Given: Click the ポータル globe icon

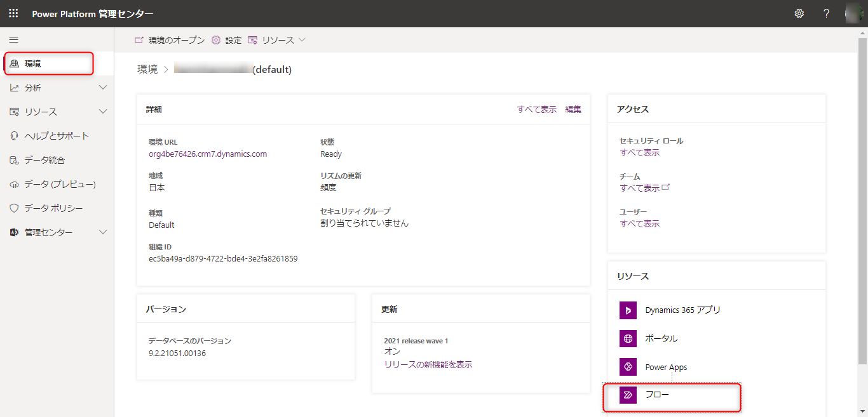Looking at the screenshot, I should click(628, 338).
